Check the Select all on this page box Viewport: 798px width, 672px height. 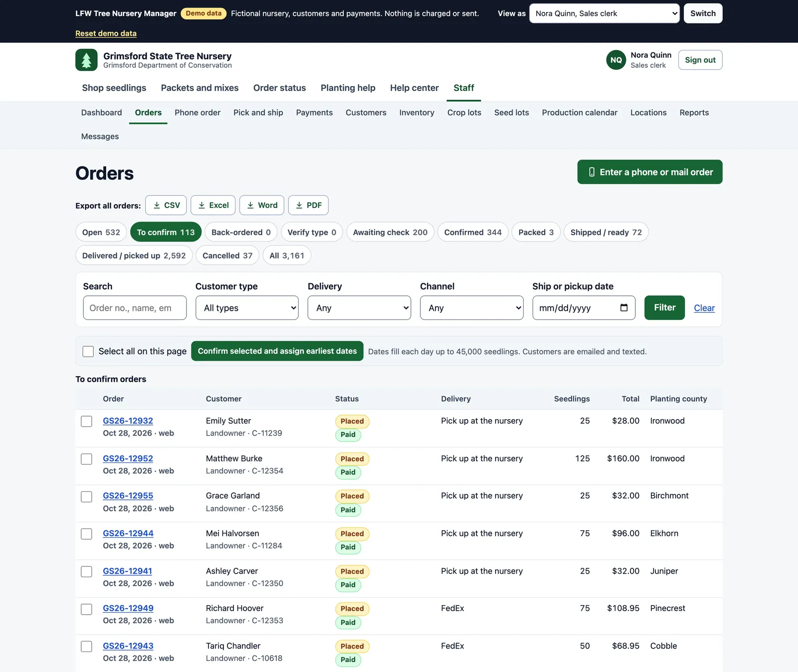pyautogui.click(x=88, y=351)
